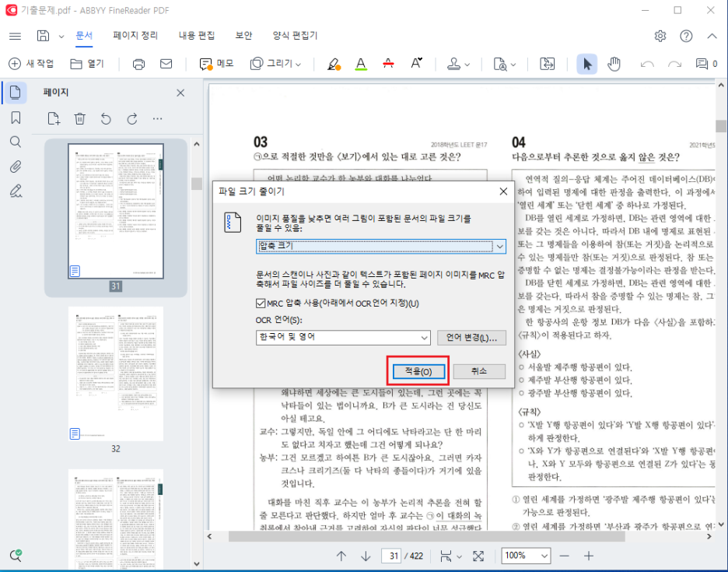
Task: Select the hand pan tool
Action: pyautogui.click(x=614, y=64)
